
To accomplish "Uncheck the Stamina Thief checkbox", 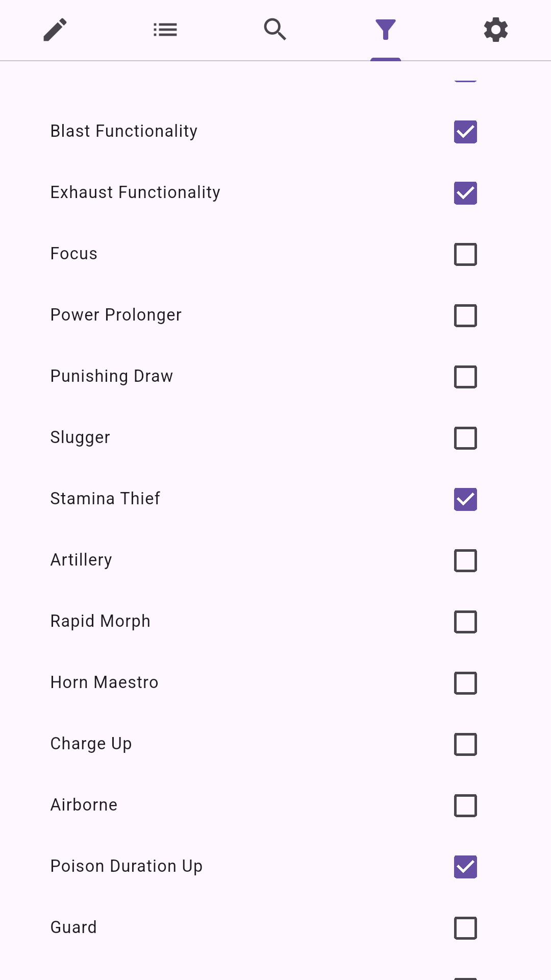I will pyautogui.click(x=465, y=499).
